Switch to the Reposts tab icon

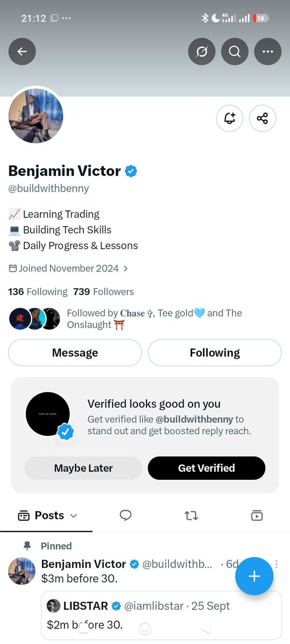191,515
